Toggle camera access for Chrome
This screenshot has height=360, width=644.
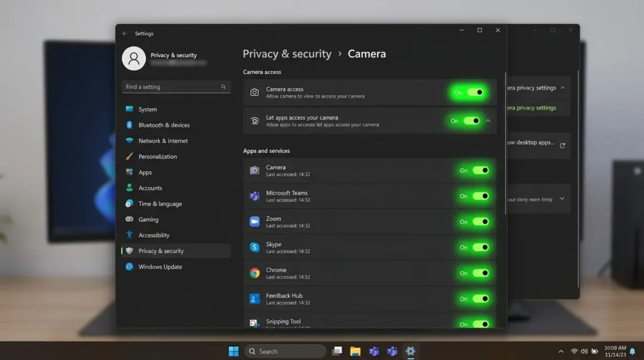[480, 273]
